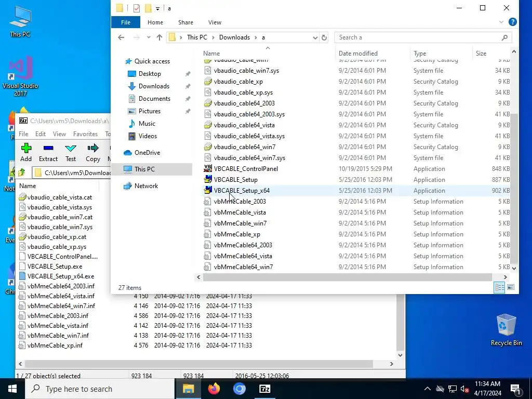Open the View menu in 7-Zip
The image size is (532, 399).
pos(59,134)
